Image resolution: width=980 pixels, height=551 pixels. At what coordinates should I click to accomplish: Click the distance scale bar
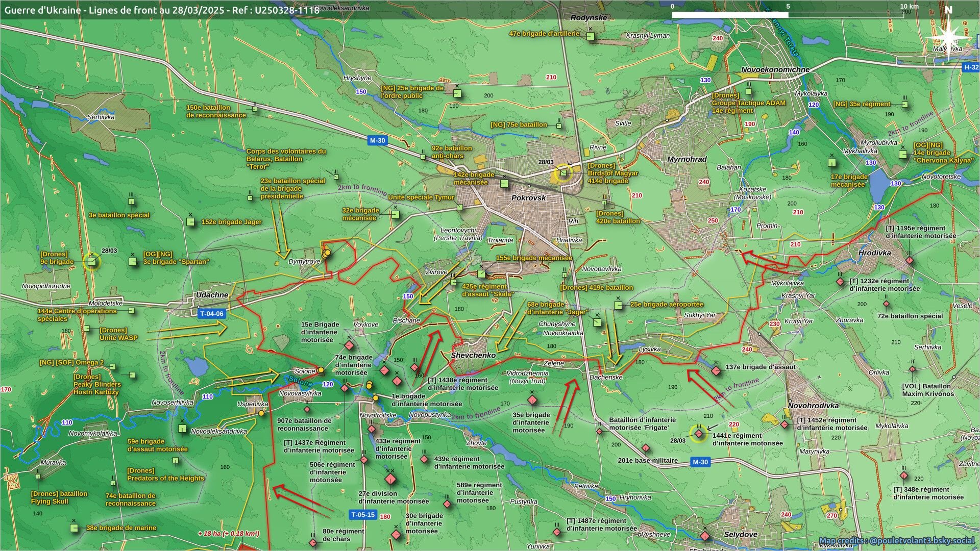[x=788, y=15]
